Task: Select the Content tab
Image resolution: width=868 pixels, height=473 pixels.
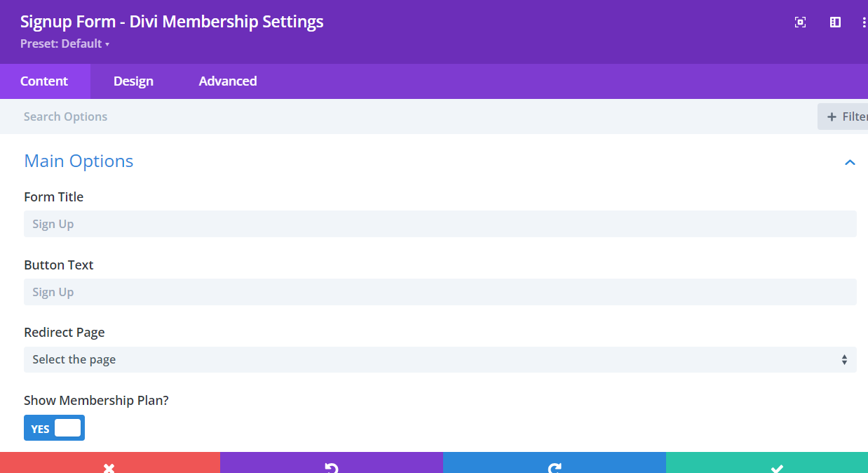Action: pyautogui.click(x=45, y=81)
